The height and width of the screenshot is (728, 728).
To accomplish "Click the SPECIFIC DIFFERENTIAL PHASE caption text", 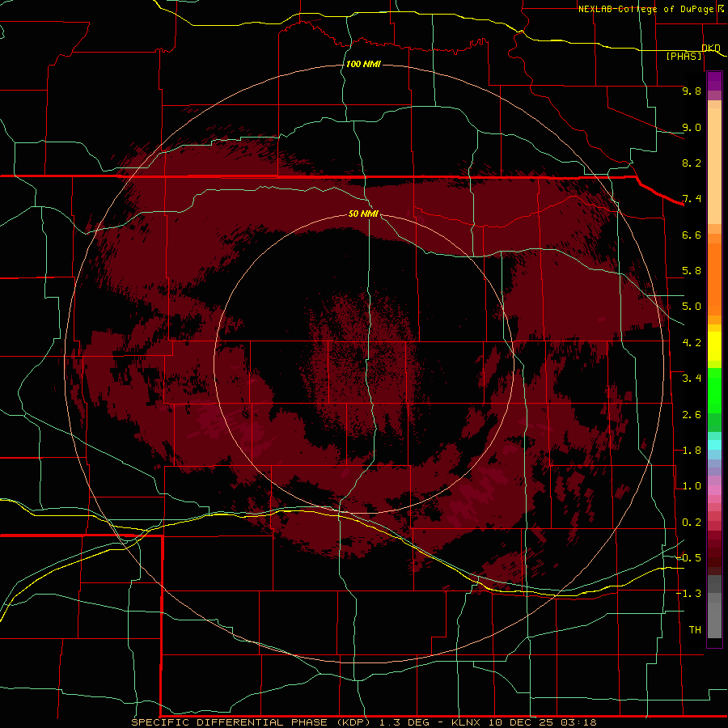I will [228, 722].
